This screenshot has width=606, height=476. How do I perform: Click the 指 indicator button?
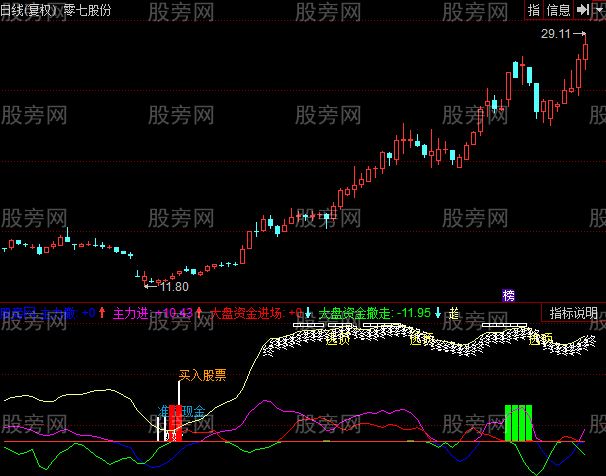tap(534, 9)
